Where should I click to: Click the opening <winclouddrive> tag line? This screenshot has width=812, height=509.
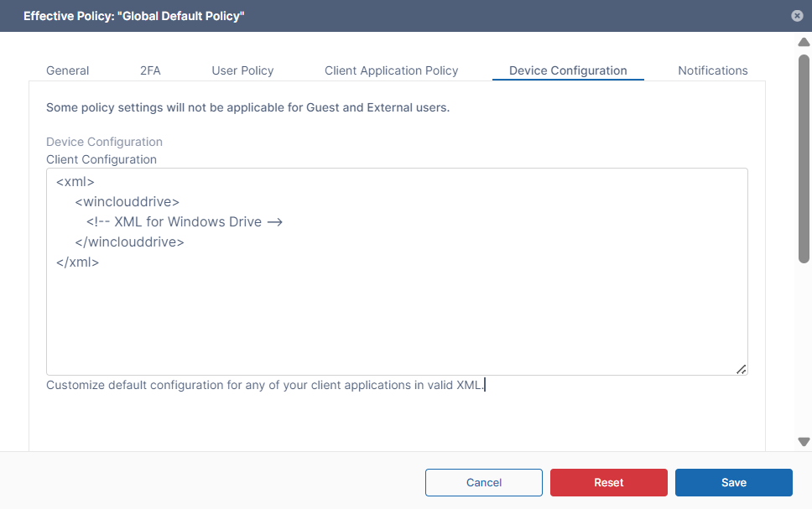pos(127,201)
